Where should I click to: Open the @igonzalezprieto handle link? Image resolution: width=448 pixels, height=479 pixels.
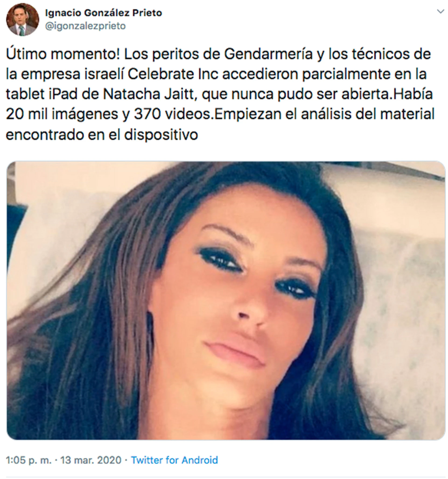85,26
